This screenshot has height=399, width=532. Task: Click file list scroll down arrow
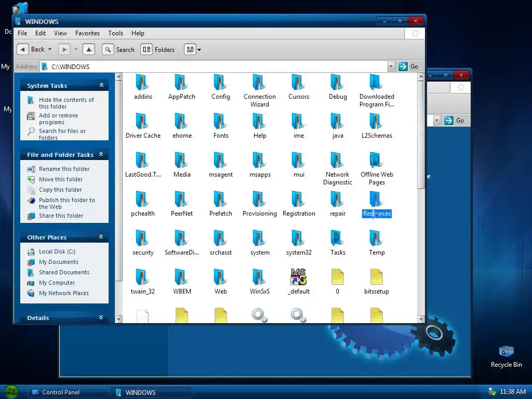click(x=421, y=320)
